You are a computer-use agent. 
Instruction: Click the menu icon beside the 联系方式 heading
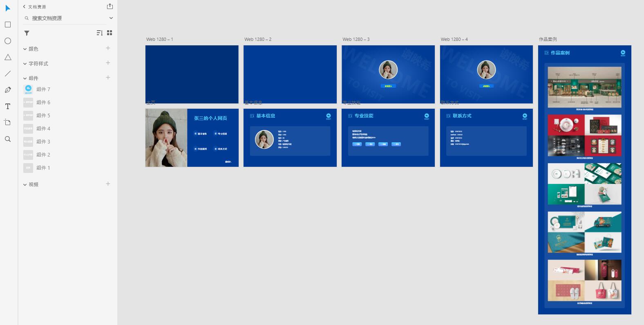(448, 116)
